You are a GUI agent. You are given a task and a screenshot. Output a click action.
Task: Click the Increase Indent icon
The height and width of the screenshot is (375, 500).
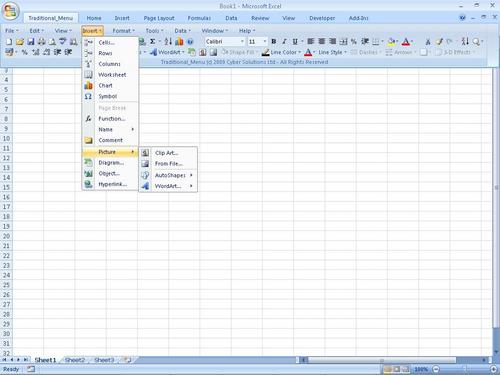coord(365,42)
